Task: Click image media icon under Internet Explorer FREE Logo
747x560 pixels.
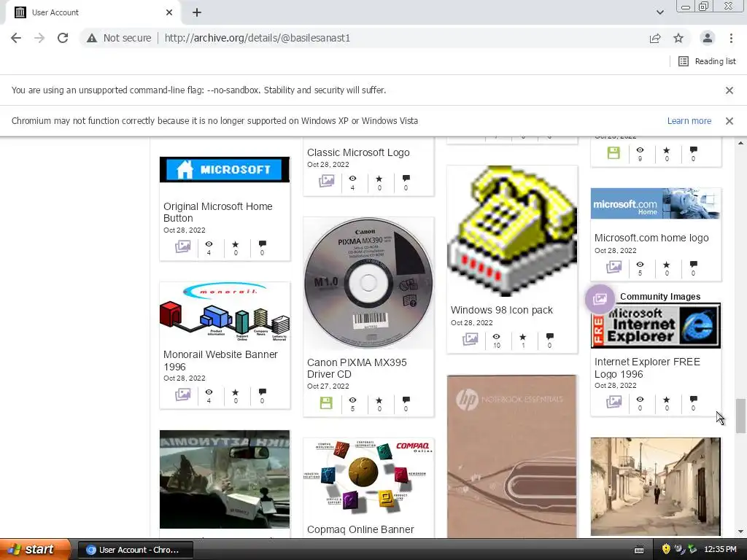Action: click(x=614, y=402)
